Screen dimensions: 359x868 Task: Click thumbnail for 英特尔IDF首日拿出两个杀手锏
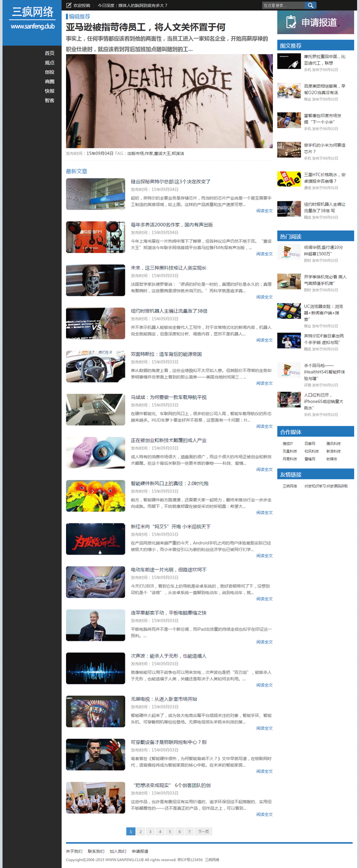tap(289, 340)
